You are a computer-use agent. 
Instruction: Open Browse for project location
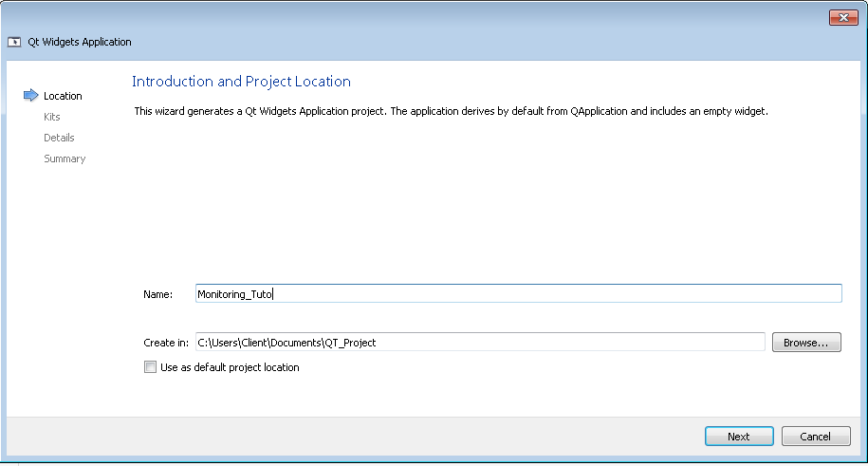tap(806, 343)
